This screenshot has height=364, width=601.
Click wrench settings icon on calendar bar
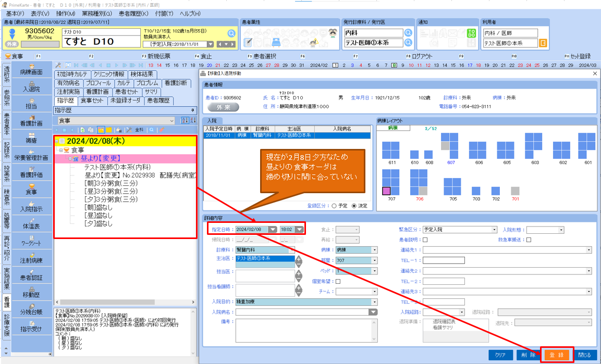coord(58,66)
